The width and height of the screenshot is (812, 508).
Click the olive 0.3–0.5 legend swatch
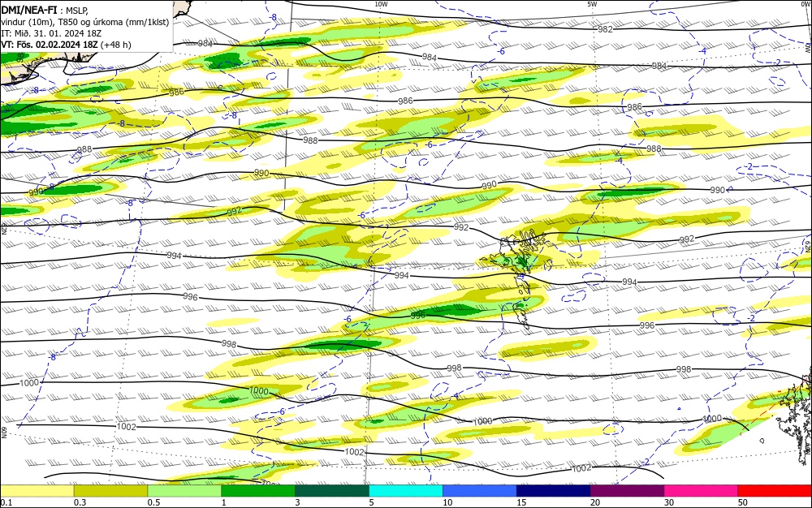(x=110, y=491)
